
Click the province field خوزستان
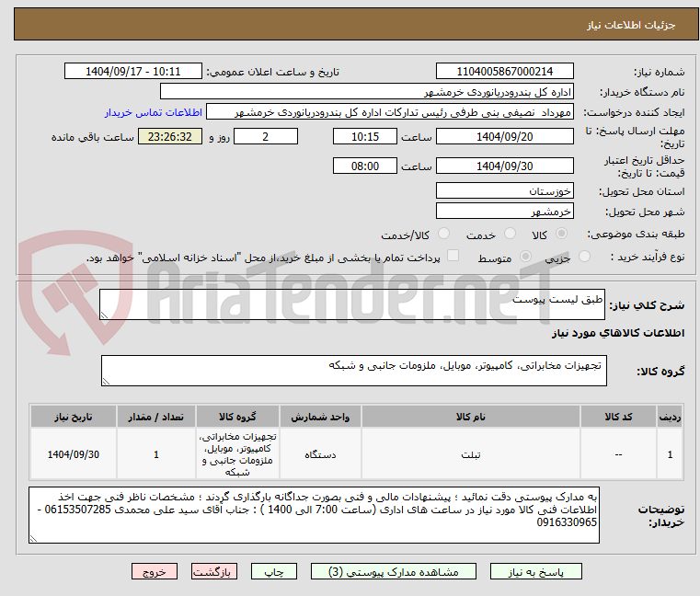tap(504, 190)
